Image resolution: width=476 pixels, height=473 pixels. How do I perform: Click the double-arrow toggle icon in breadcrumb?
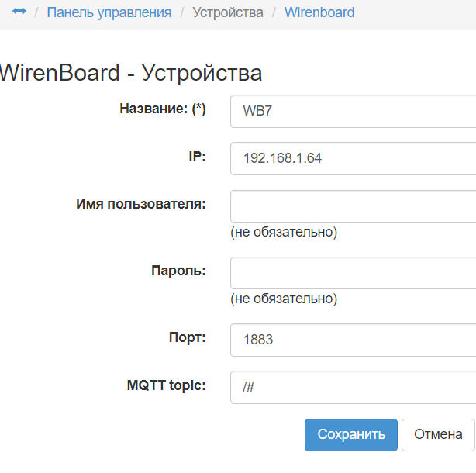pos(19,12)
